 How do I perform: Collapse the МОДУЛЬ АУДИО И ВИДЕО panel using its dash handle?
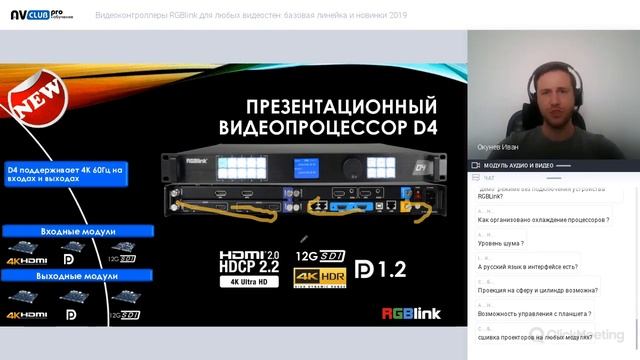[563, 166]
